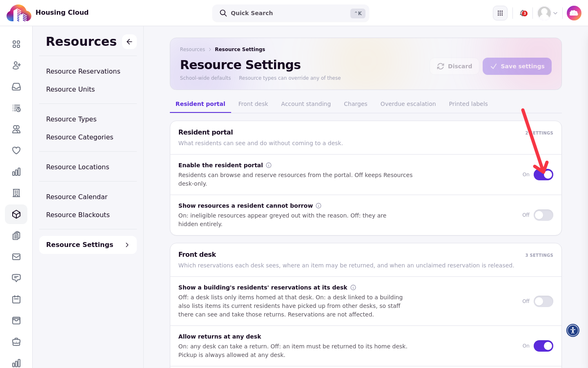The image size is (588, 368).
Task: Open the Charges tab
Action: point(356,104)
